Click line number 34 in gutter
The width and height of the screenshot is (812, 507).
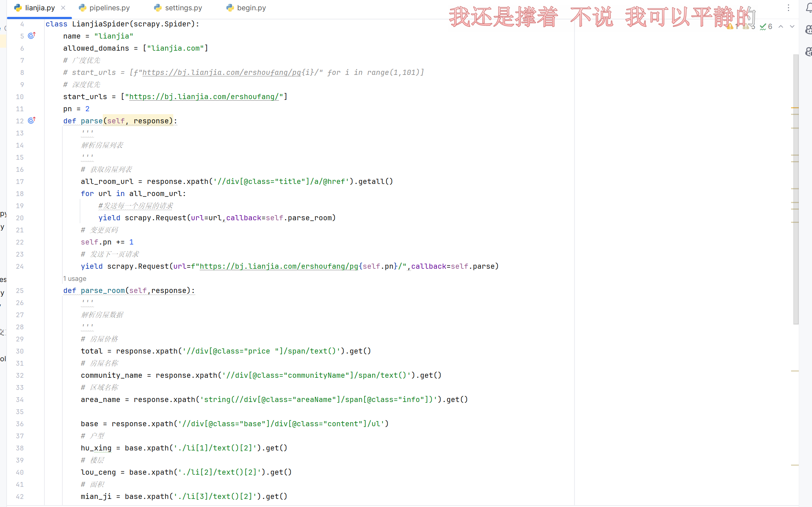pos(20,399)
